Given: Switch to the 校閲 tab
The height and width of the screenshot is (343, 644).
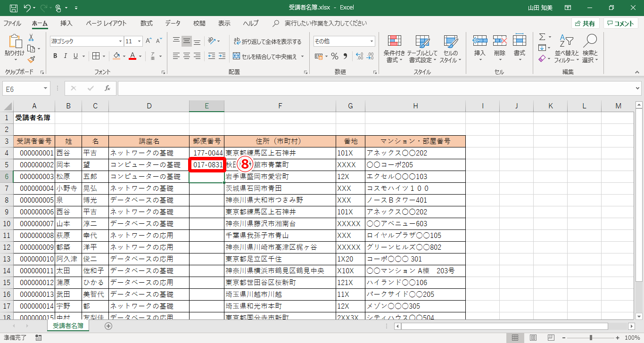Looking at the screenshot, I should [199, 23].
